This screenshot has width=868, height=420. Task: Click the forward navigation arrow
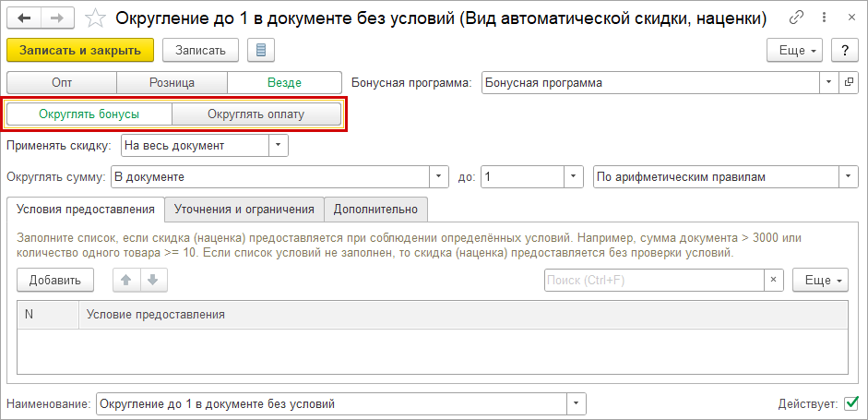56,18
